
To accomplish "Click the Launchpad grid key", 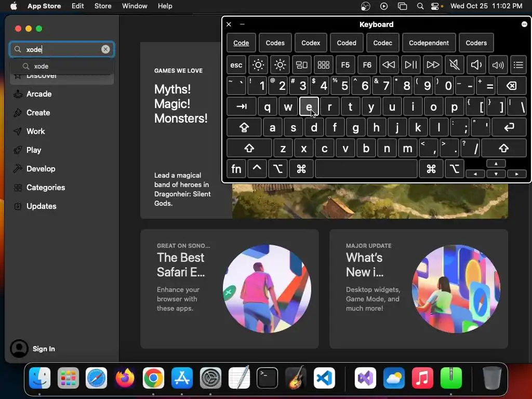I will point(323,65).
